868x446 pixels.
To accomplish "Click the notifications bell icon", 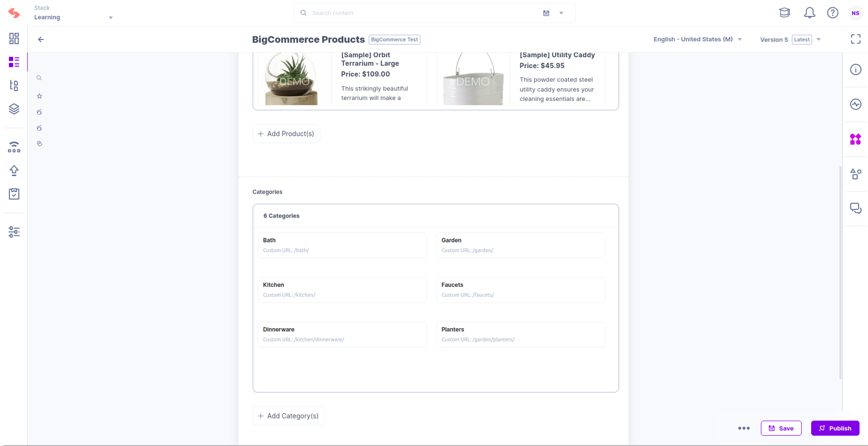I will (x=810, y=13).
